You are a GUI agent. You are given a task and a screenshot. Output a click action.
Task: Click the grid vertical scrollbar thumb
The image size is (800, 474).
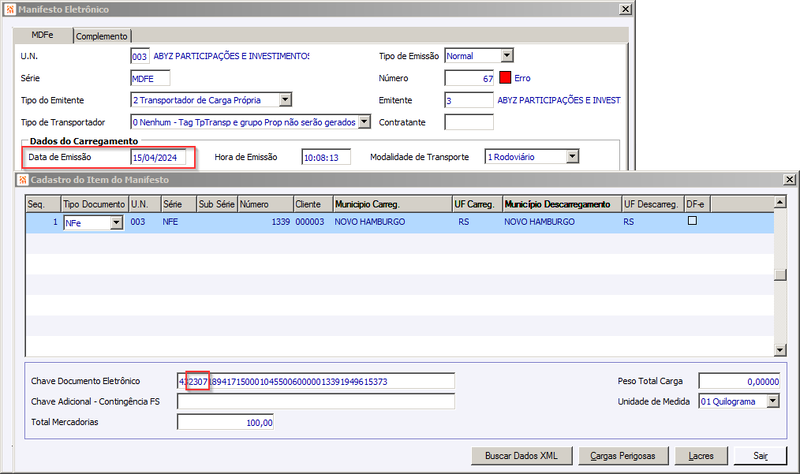[x=780, y=275]
